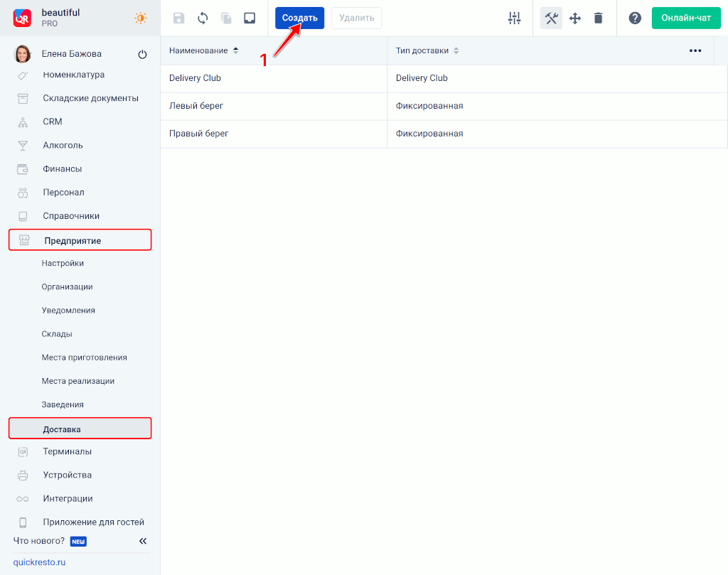
Task: Sort by Наименование column arrows
Action: tap(236, 50)
